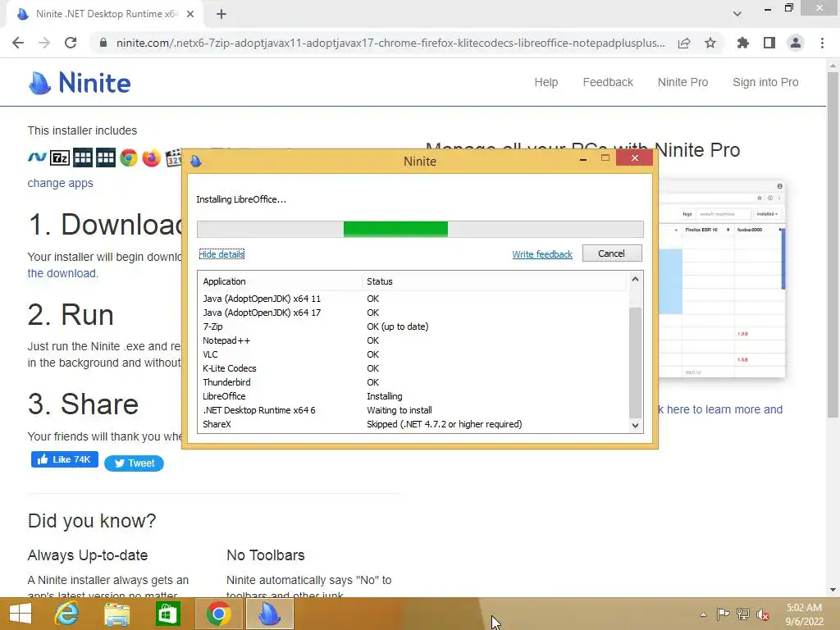The height and width of the screenshot is (630, 840).
Task: Click Sign into Pro in header
Action: tap(765, 82)
